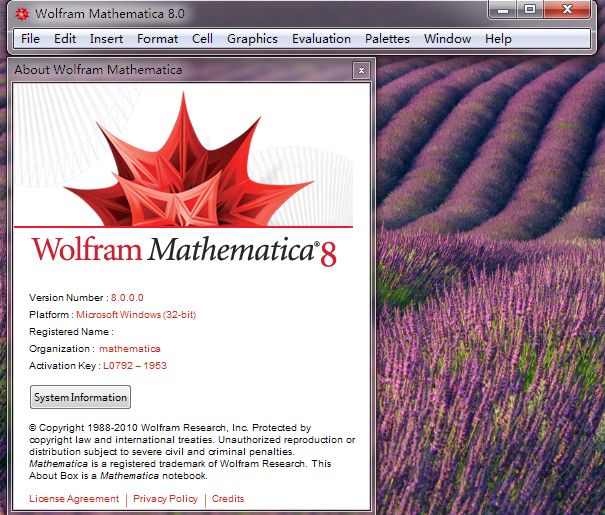
Task: Open the Insert menu
Action: click(x=107, y=39)
